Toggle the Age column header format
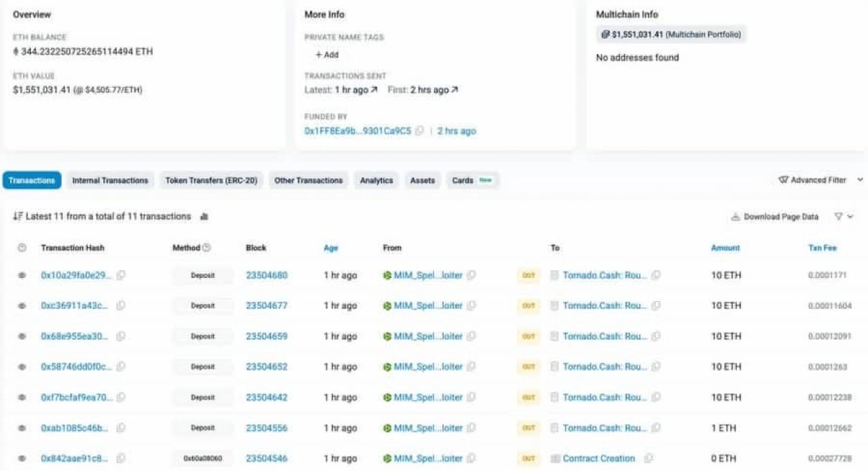The height and width of the screenshot is (471, 868). pos(331,248)
